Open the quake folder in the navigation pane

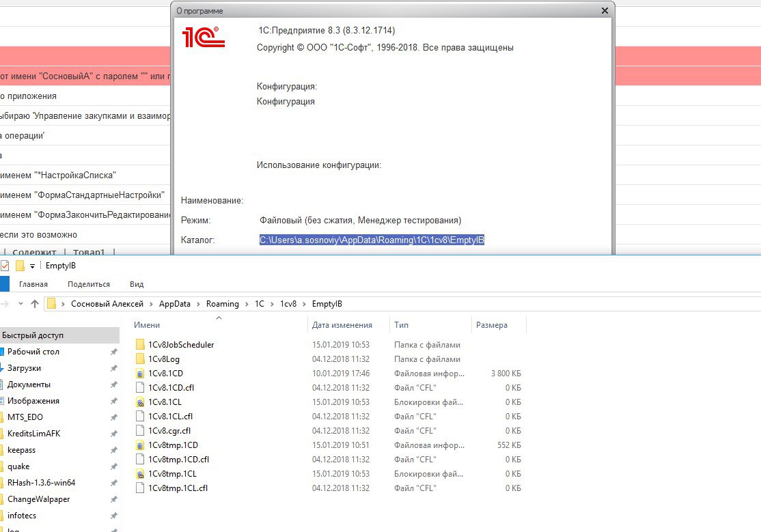18,466
